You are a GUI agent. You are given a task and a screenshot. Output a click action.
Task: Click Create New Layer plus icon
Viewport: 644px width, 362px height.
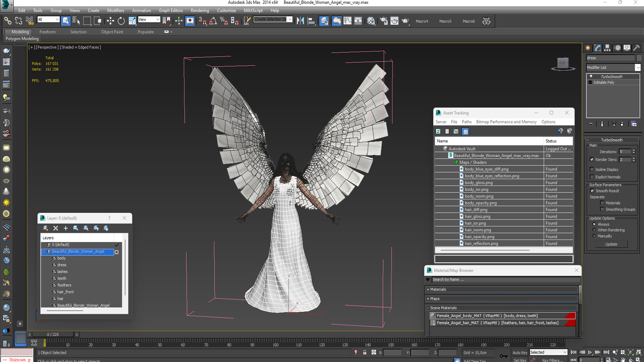pyautogui.click(x=66, y=228)
